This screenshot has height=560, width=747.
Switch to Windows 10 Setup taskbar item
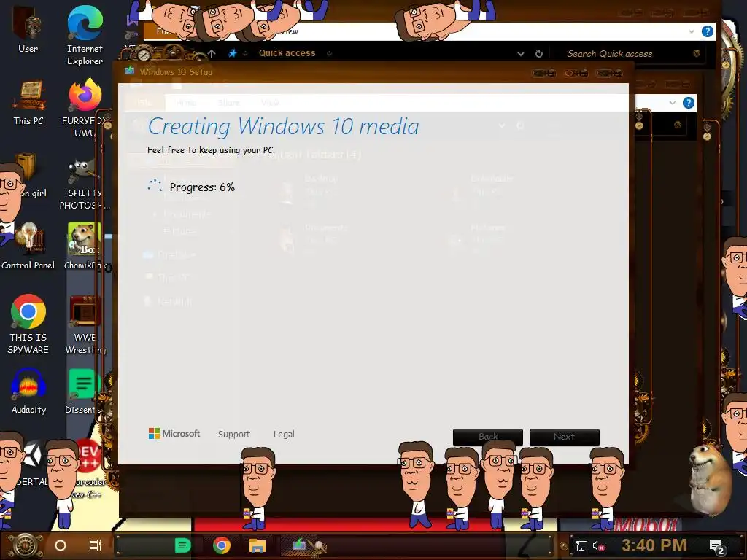pyautogui.click(x=299, y=545)
